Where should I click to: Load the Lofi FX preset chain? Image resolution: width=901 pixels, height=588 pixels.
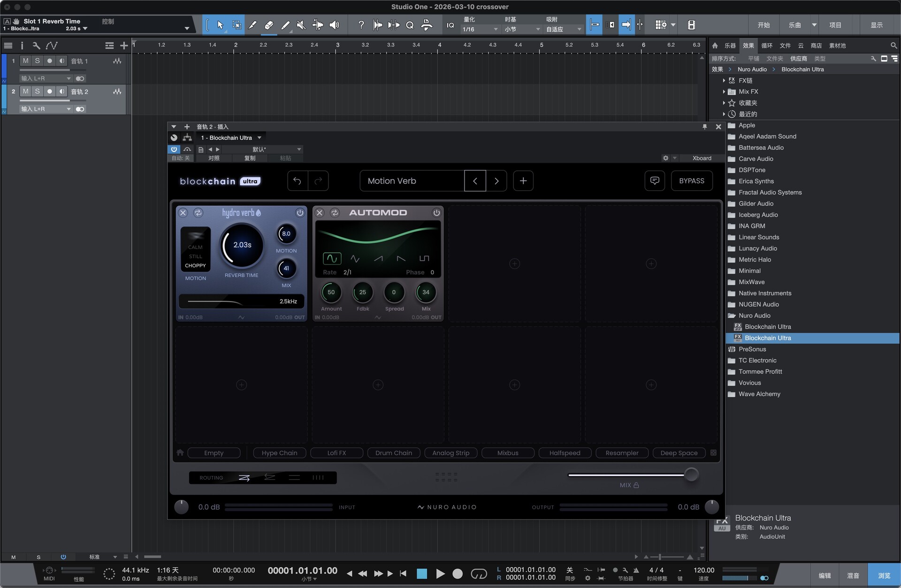pyautogui.click(x=336, y=453)
